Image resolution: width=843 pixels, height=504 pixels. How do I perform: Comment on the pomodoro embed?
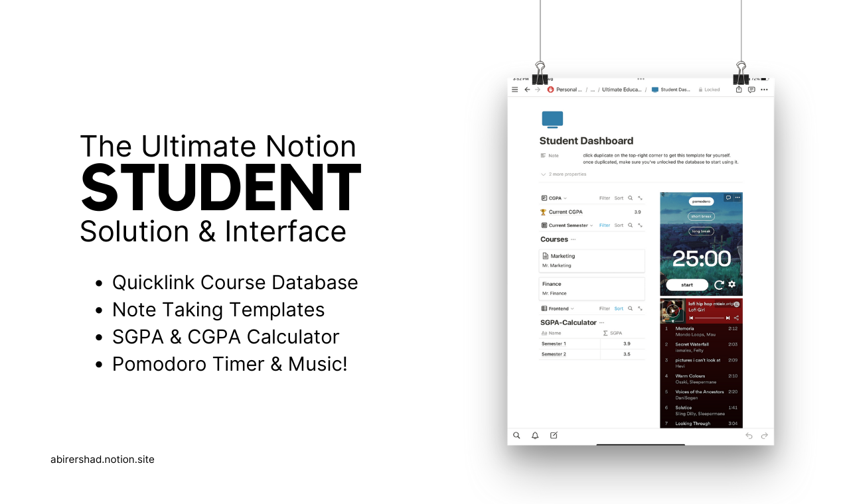[x=728, y=198]
